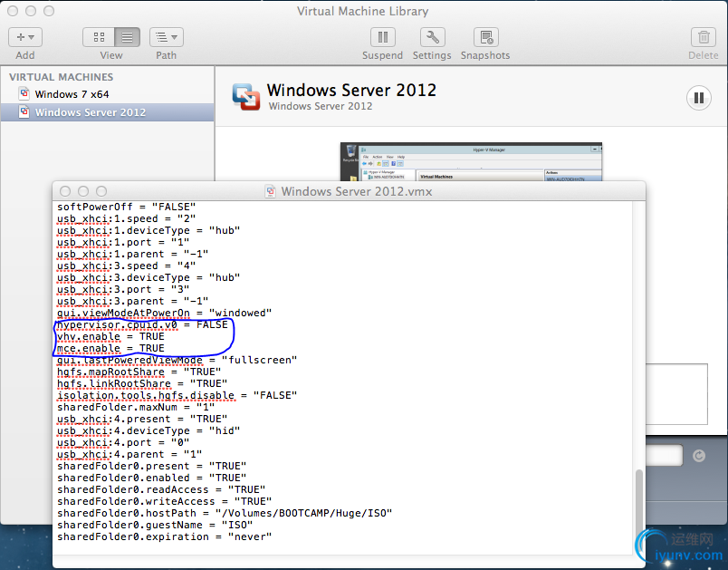Click line sharedFolder0.expiration = "never"
The image size is (728, 570).
[165, 537]
